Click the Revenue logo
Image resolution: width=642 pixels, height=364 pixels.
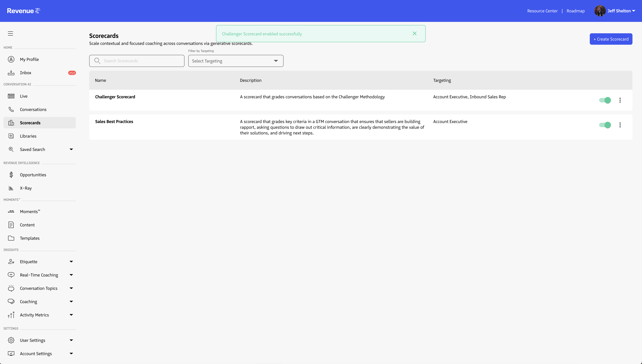tap(24, 11)
